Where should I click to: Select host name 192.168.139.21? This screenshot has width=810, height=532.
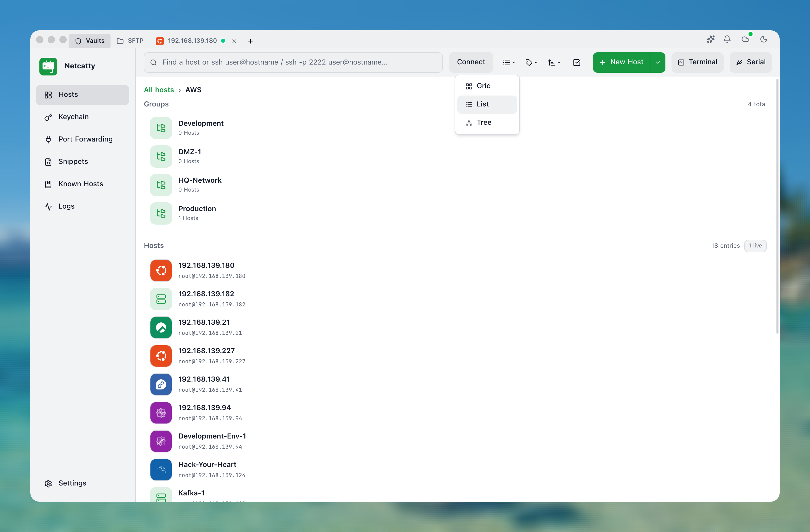tap(204, 322)
